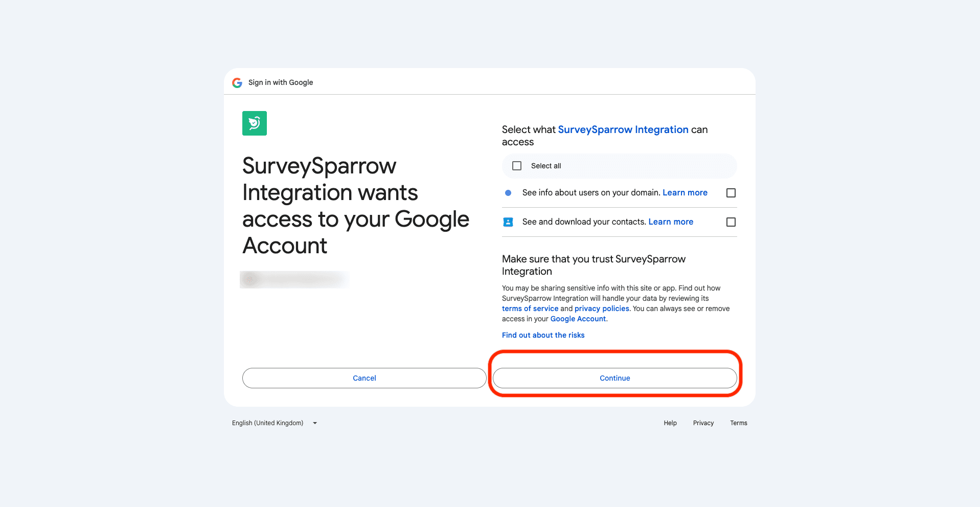
Task: Open the terms of service link
Action: [530, 308]
